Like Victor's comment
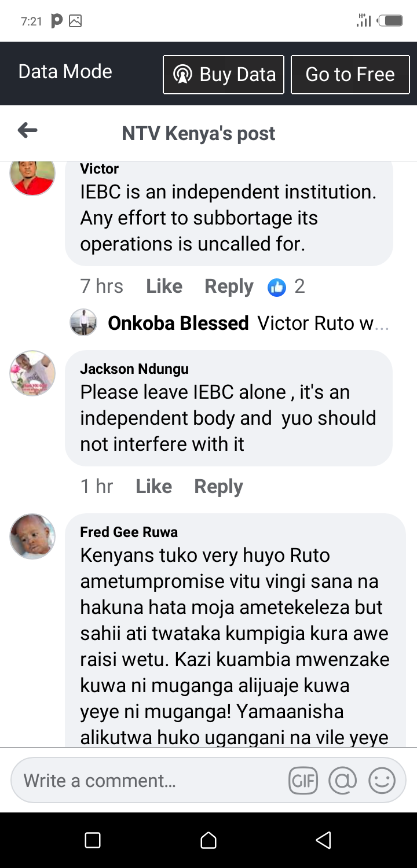The width and height of the screenshot is (417, 868). (164, 286)
